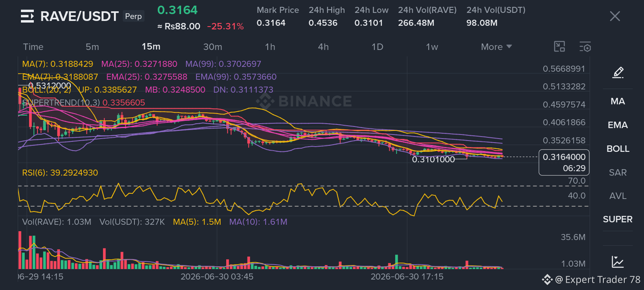This screenshot has height=290, width=644.
Task: Tap the ≈ Rs88.00 converted price
Action: [x=179, y=27]
